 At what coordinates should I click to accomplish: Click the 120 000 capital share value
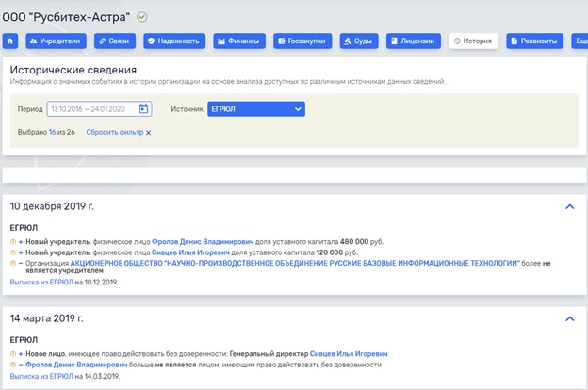point(329,252)
